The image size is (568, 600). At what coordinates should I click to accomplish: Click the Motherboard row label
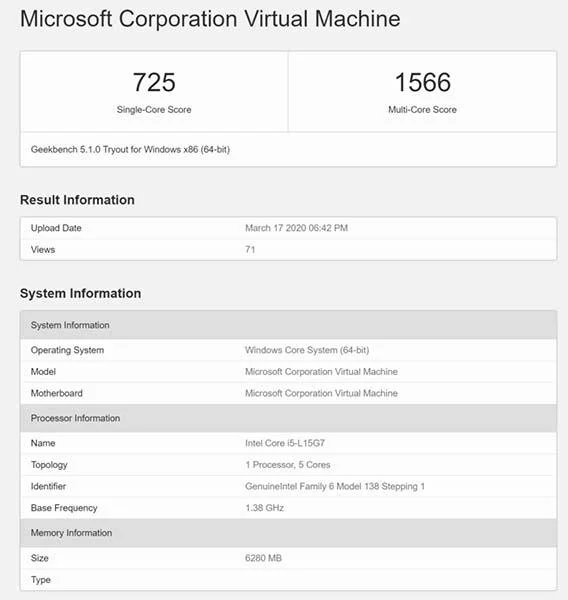(x=57, y=393)
